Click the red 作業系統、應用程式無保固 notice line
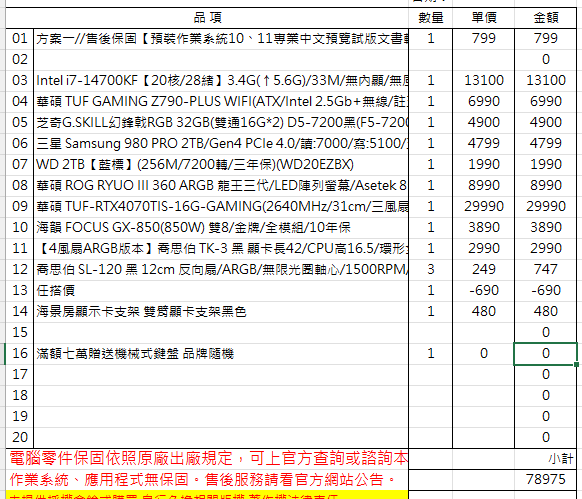Screen dimensions: 582x499 pyautogui.click(x=207, y=479)
